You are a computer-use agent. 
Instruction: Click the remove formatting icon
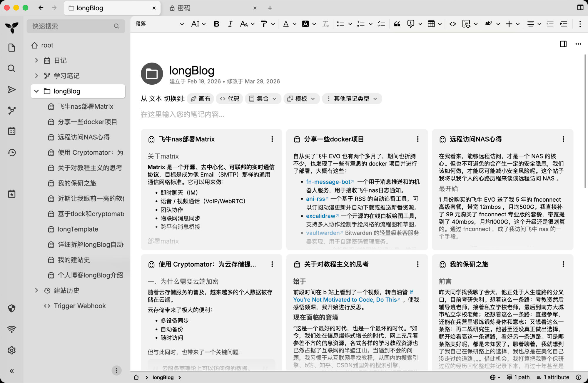click(x=325, y=24)
